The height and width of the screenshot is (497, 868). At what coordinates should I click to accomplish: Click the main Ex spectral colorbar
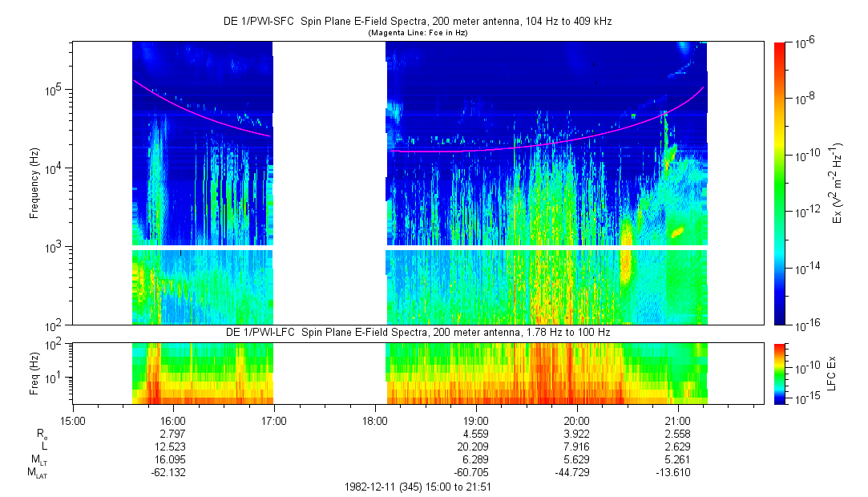click(780, 183)
